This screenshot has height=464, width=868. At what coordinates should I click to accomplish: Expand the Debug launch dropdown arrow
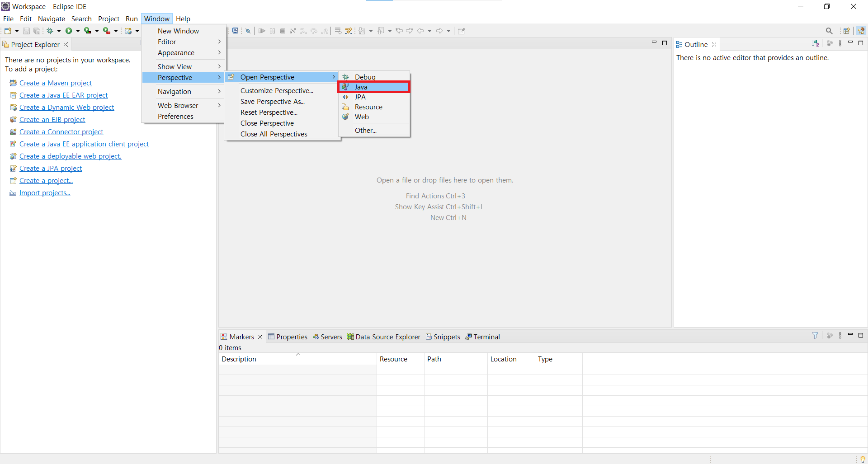pos(59,31)
